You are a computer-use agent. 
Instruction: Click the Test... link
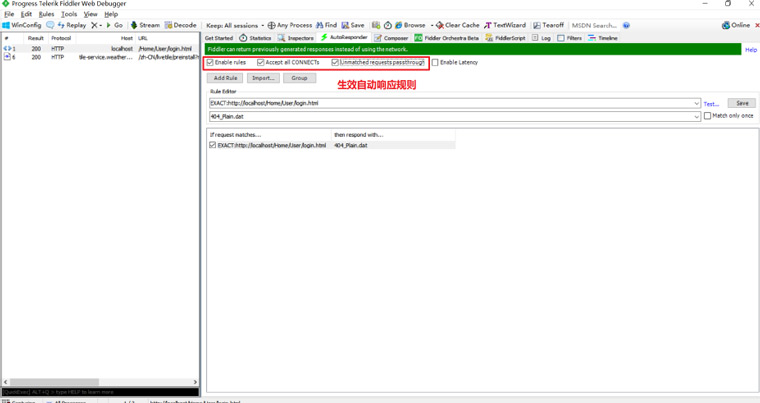[711, 104]
